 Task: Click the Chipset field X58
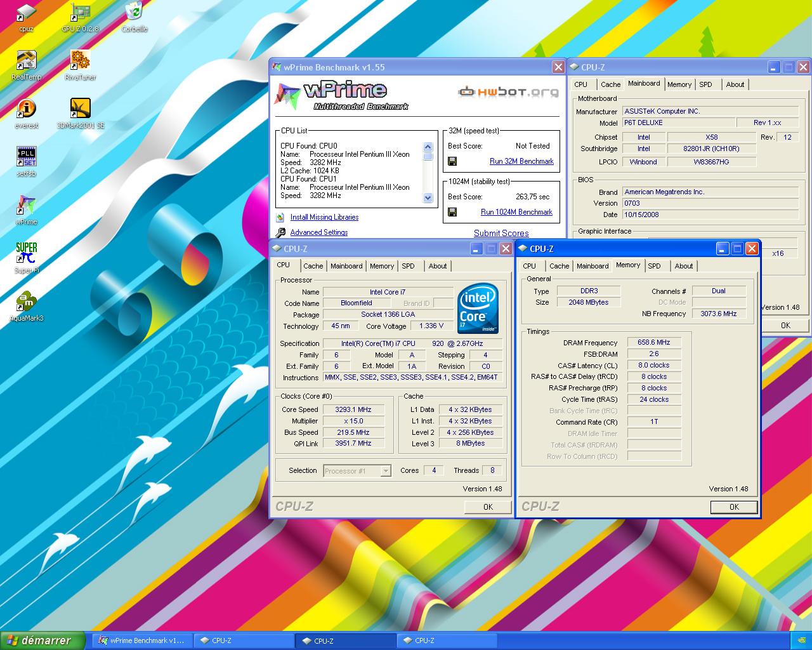coord(711,137)
